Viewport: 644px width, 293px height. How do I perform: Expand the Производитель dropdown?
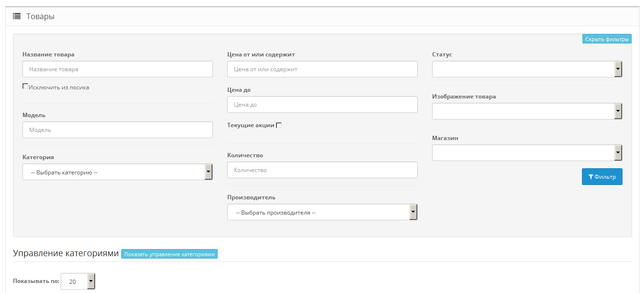click(x=322, y=212)
